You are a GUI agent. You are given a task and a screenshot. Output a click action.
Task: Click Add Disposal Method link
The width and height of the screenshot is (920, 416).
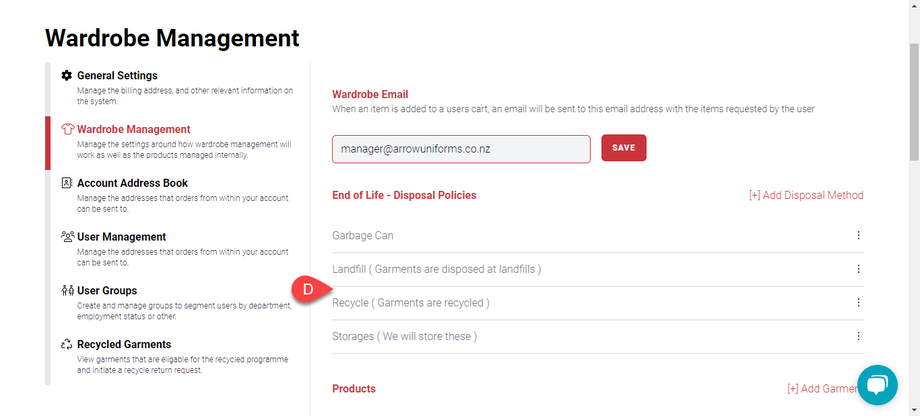coord(806,195)
